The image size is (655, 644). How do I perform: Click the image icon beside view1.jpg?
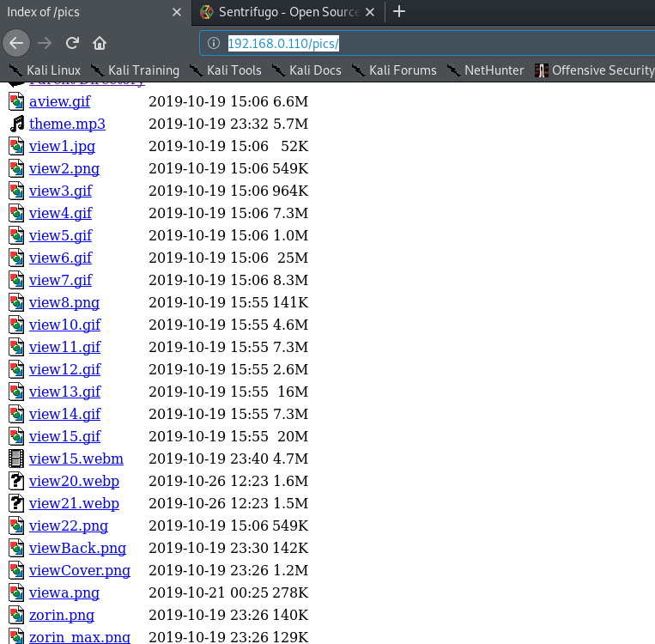pos(16,146)
